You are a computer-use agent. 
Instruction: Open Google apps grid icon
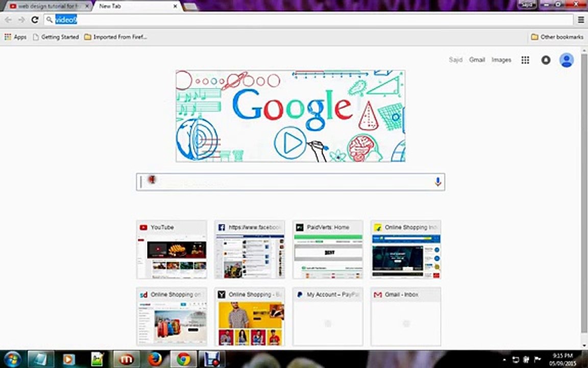[x=525, y=60]
